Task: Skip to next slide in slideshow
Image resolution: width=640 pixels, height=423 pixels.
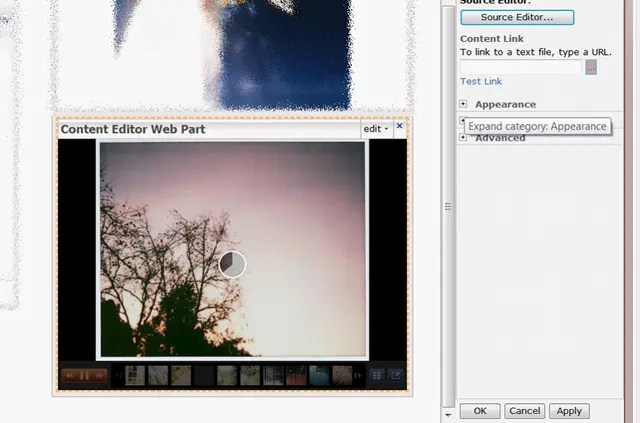Action: pos(99,375)
